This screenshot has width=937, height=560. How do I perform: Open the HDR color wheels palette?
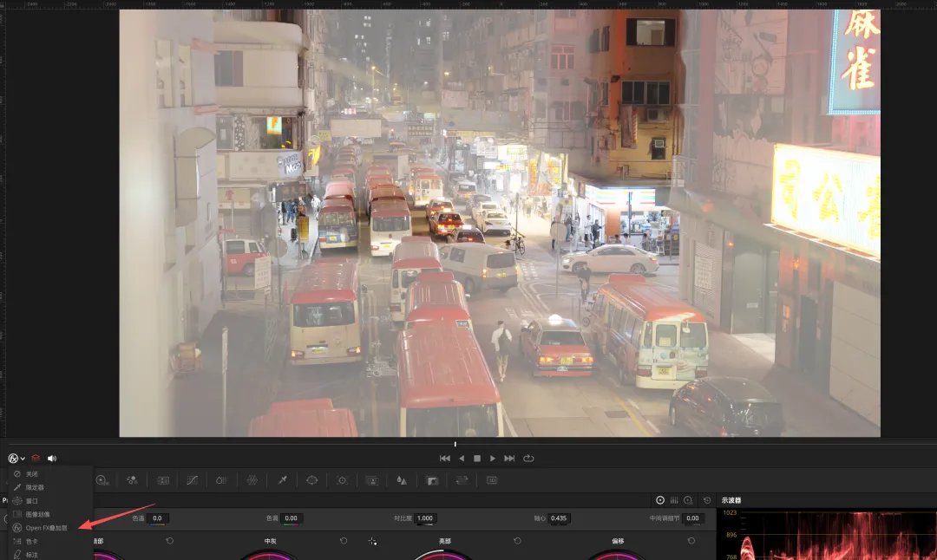(102, 480)
